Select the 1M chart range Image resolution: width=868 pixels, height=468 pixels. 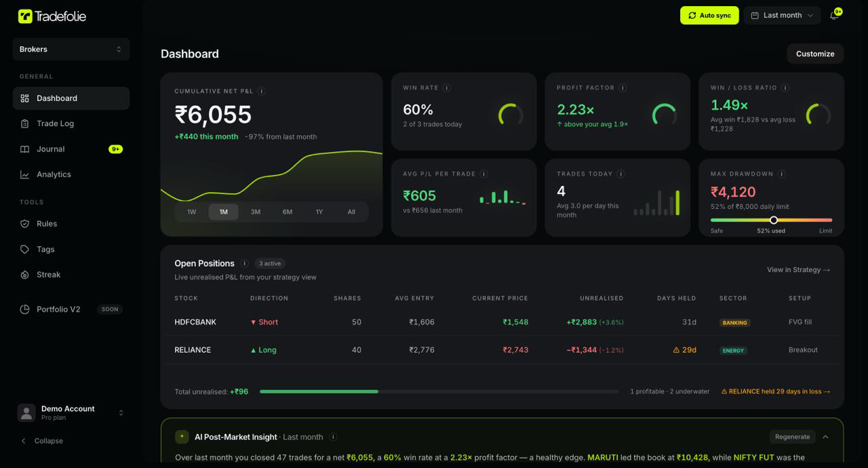[224, 212]
